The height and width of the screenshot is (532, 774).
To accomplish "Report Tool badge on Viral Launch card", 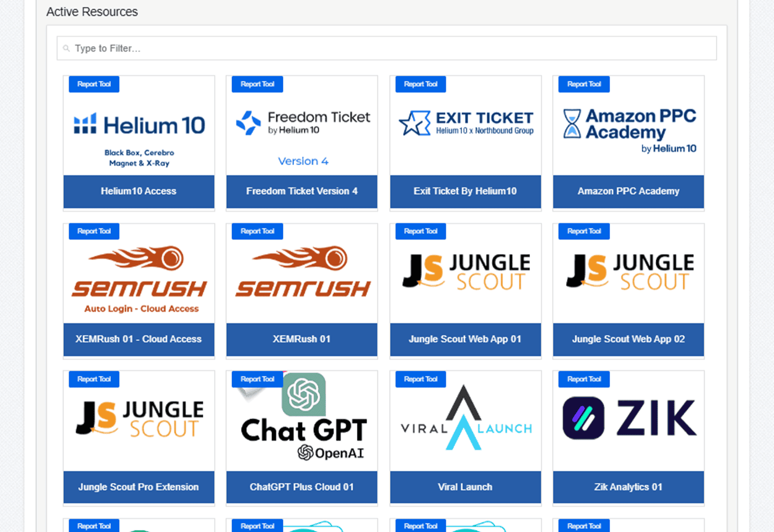I will point(421,379).
